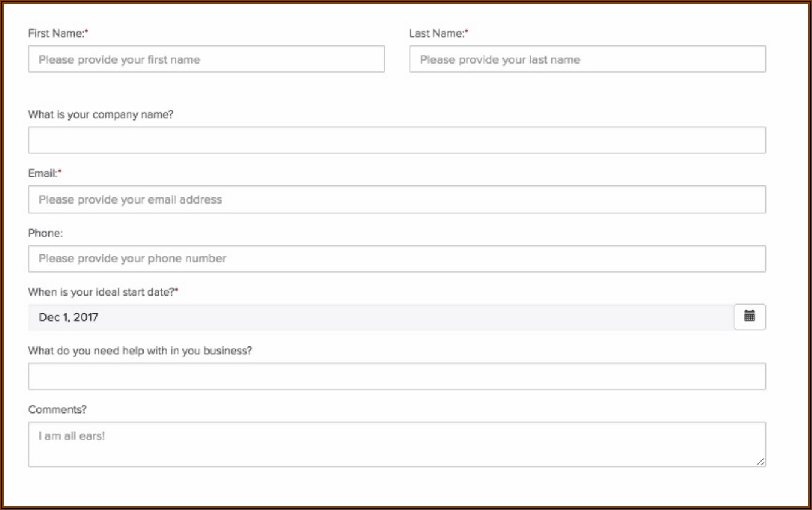Click the "Please provide your email address" placeholder
Image resolution: width=812 pixels, height=510 pixels.
tap(130, 199)
